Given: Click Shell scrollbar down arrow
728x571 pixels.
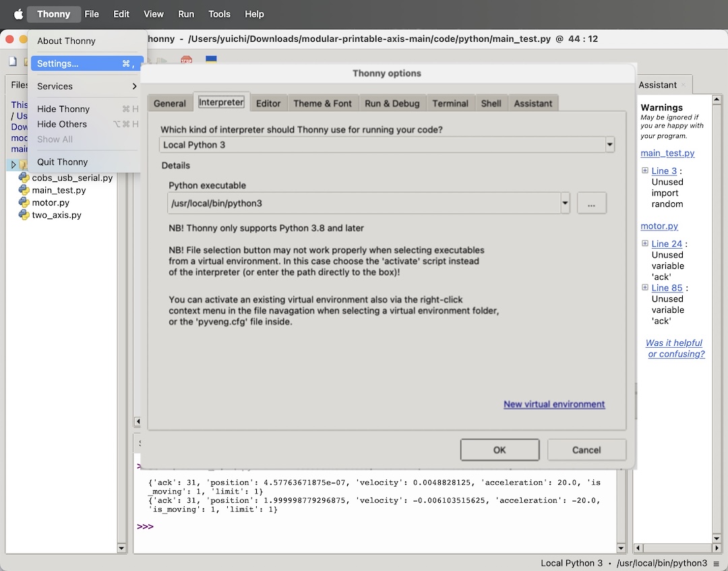Looking at the screenshot, I should (x=621, y=548).
